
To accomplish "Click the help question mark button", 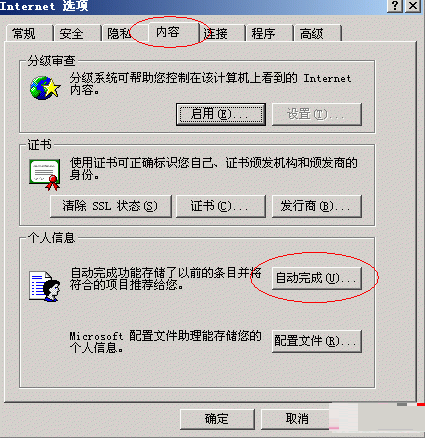I will click(395, 6).
